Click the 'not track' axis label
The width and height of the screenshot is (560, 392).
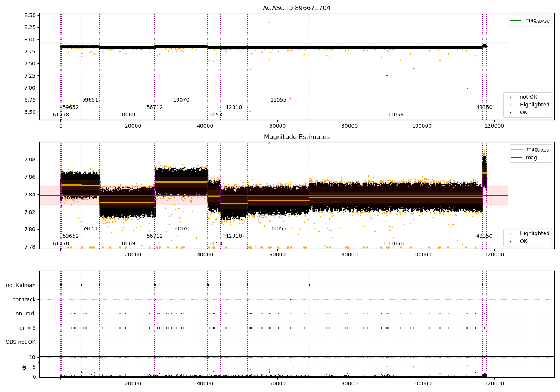coord(24,299)
